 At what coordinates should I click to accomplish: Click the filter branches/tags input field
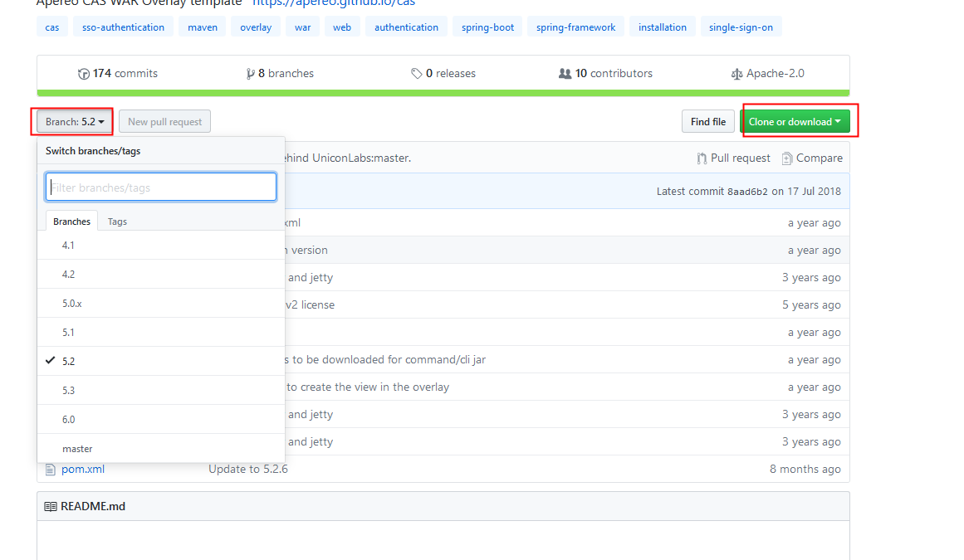click(160, 187)
